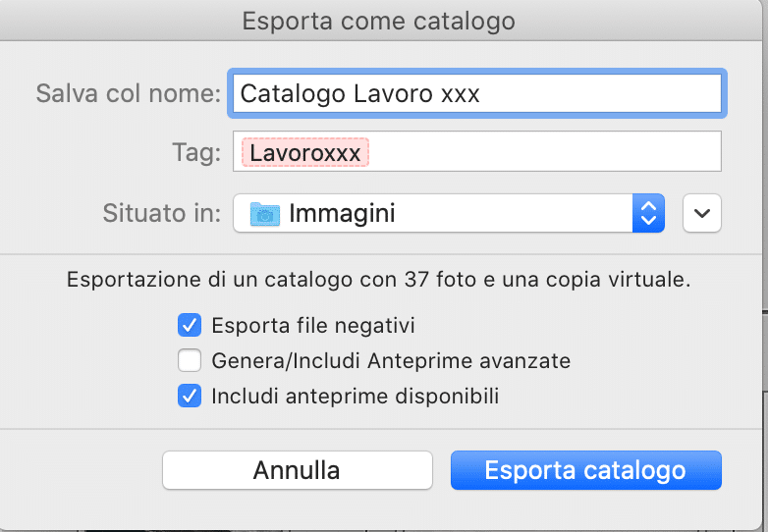
Task: Click the 'Esporta file negativi' label text
Action: click(x=313, y=326)
